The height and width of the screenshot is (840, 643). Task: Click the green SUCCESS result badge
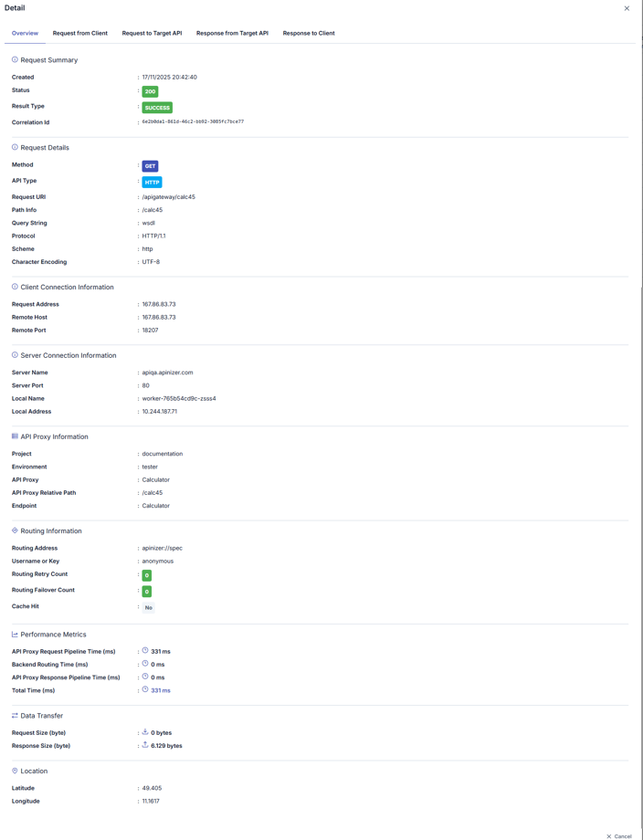[x=157, y=108]
